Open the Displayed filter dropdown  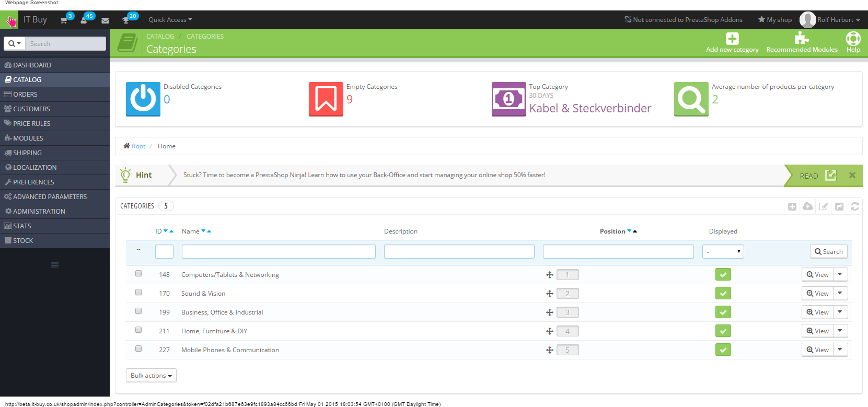coord(723,251)
